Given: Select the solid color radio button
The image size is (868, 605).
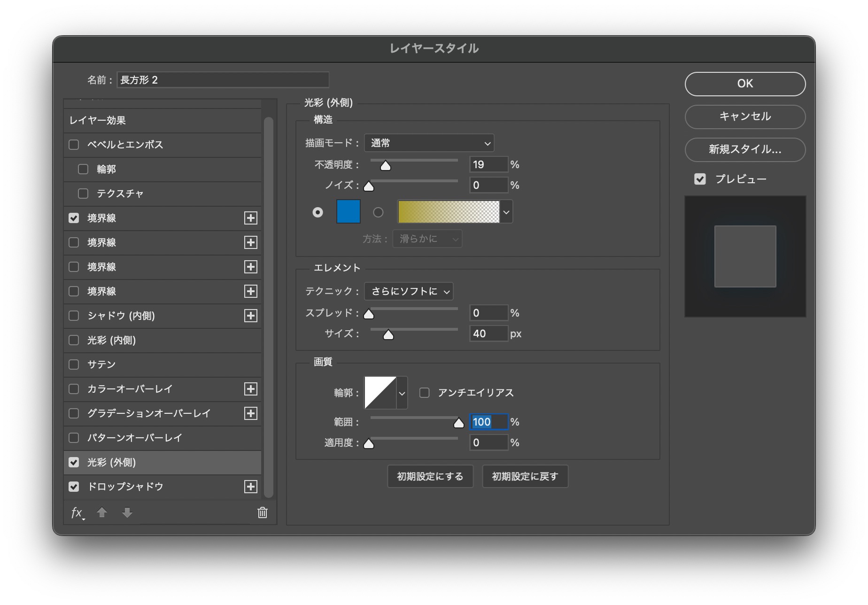Looking at the screenshot, I should point(318,212).
